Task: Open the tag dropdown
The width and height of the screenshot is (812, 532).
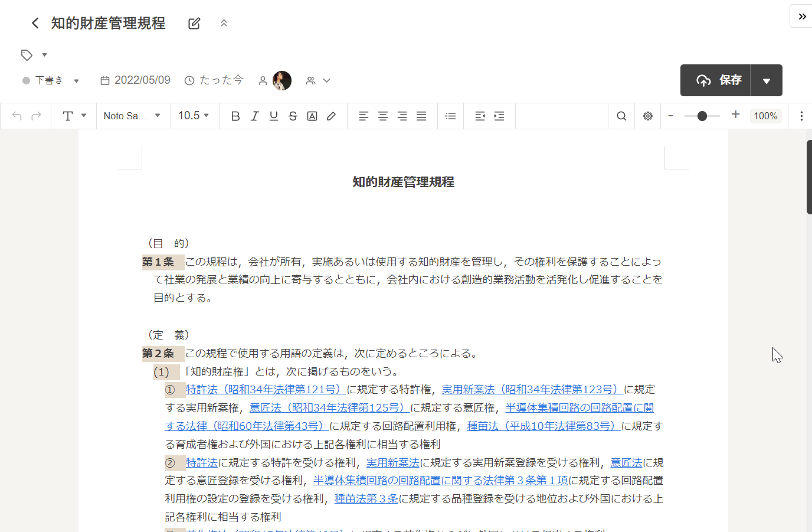Action: [x=44, y=55]
